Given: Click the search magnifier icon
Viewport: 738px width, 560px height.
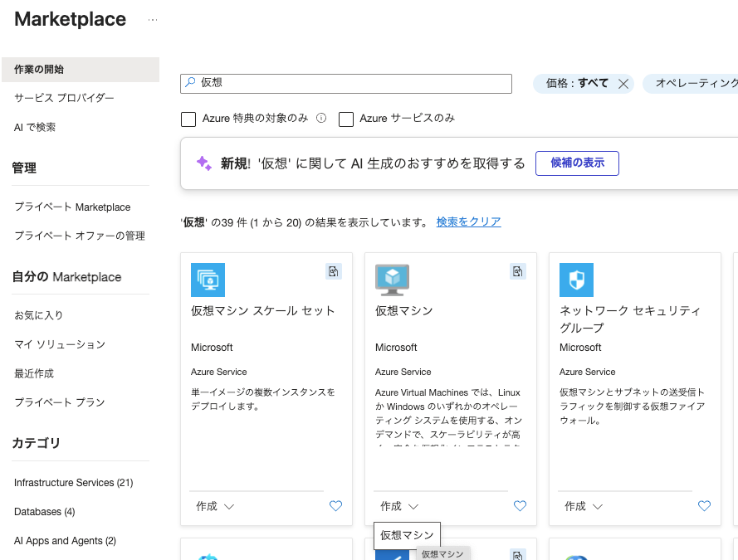Looking at the screenshot, I should pos(190,82).
